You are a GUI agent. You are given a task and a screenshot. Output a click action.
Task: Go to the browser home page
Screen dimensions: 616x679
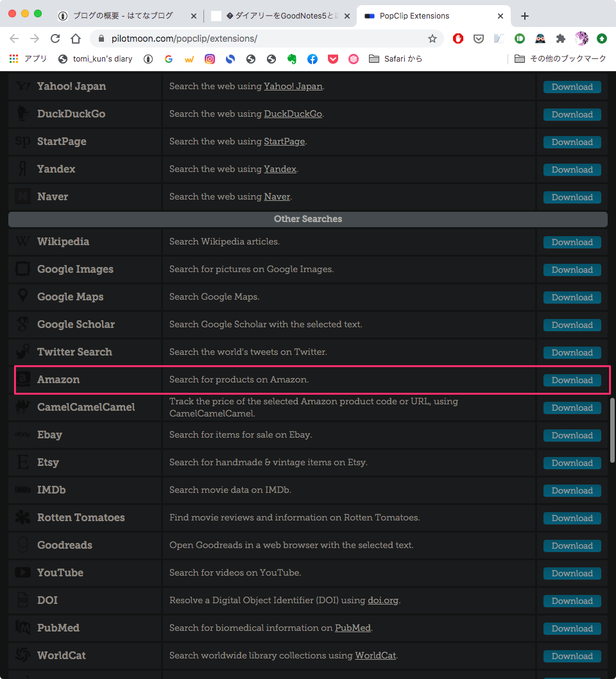[76, 39]
